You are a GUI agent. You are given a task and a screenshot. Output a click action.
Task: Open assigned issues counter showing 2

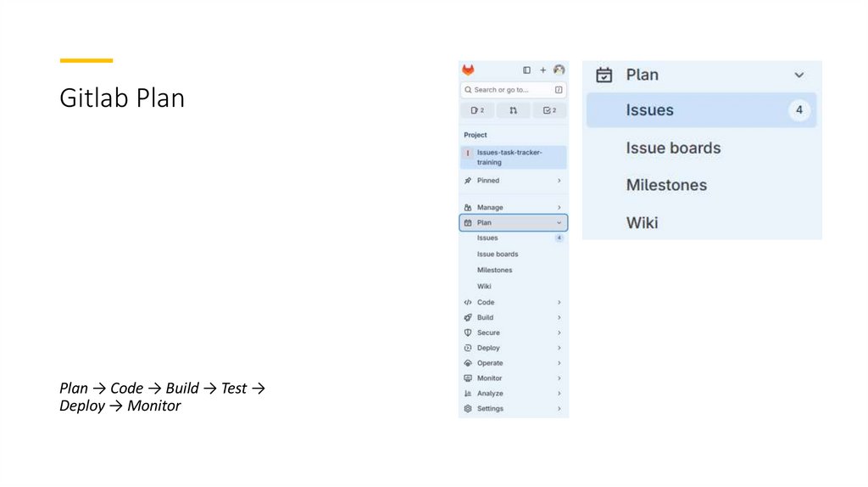pos(477,110)
